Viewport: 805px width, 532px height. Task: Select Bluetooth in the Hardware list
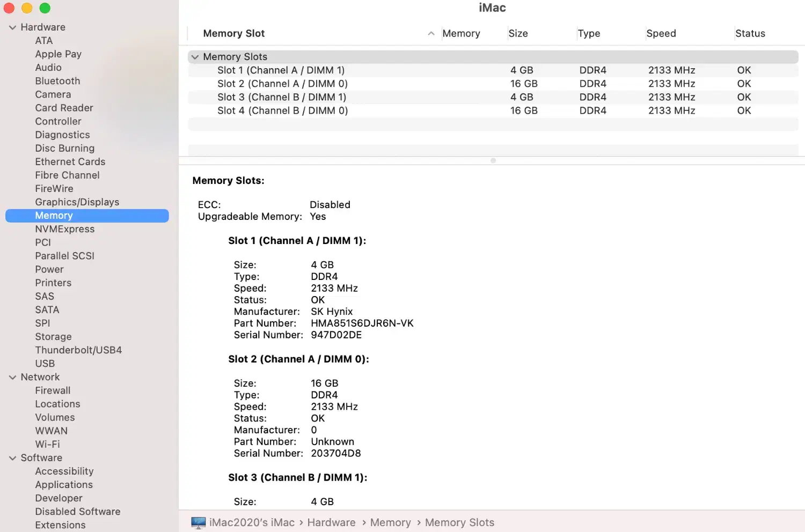(x=57, y=81)
